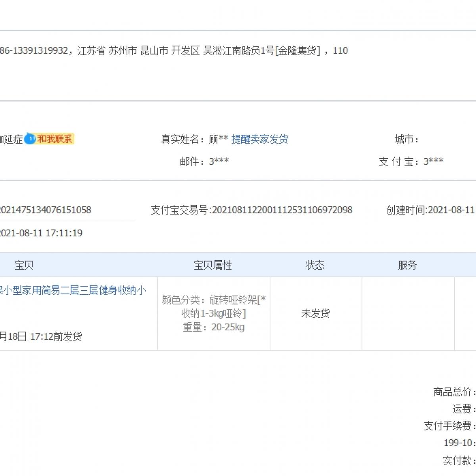476x476 pixels.
Task: Click the 提醒卖家发货 link
Action: pos(259,139)
